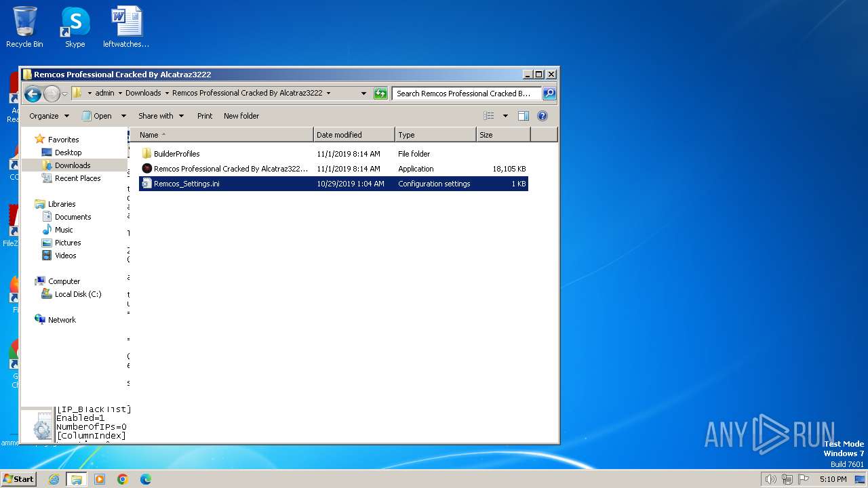Screen dimensions: 868x488
Task: Click New folder in the toolbar
Action: (241, 116)
